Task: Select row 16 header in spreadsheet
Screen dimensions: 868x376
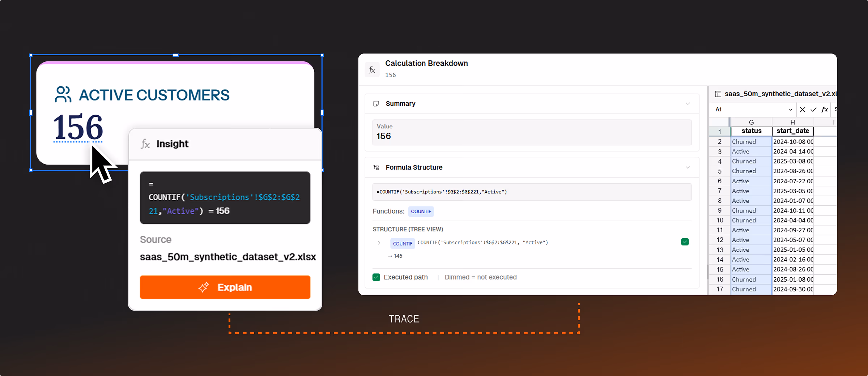Action: [x=719, y=279]
